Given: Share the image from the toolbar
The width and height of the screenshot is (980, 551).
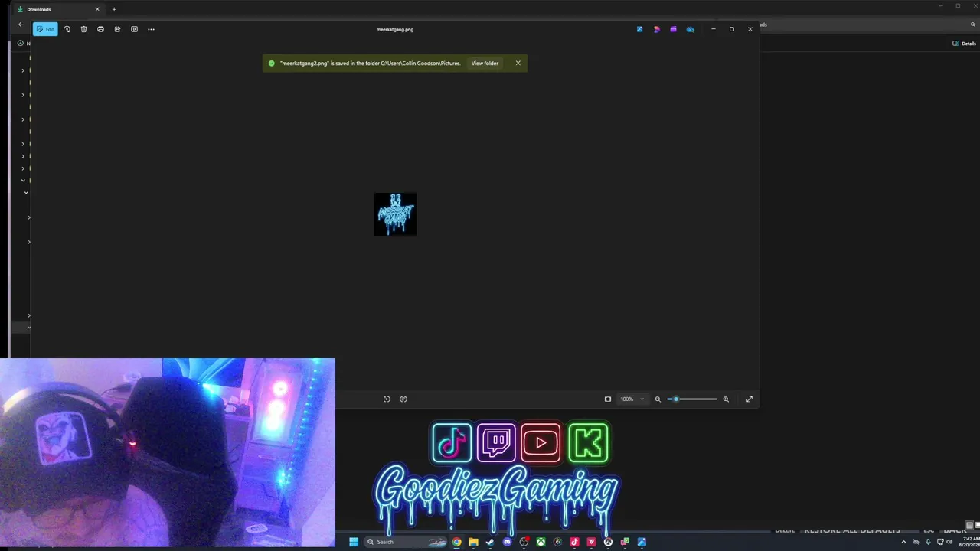Looking at the screenshot, I should click(117, 29).
